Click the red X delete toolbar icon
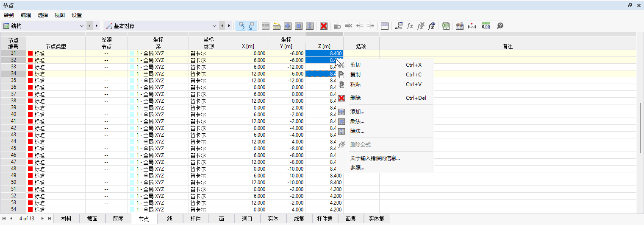The image size is (644, 225). (324, 26)
